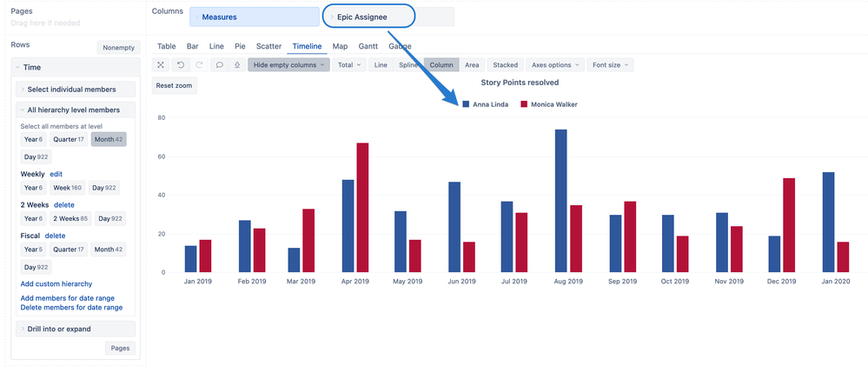Set chart type to Column
The height and width of the screenshot is (373, 868).
coord(441,65)
